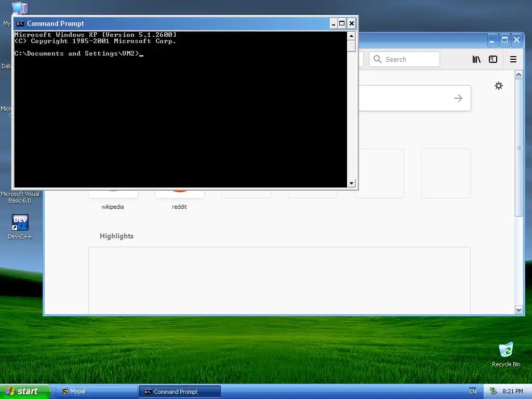Click the Highlights section heading in Mypal
532x399 pixels.
pyautogui.click(x=116, y=236)
